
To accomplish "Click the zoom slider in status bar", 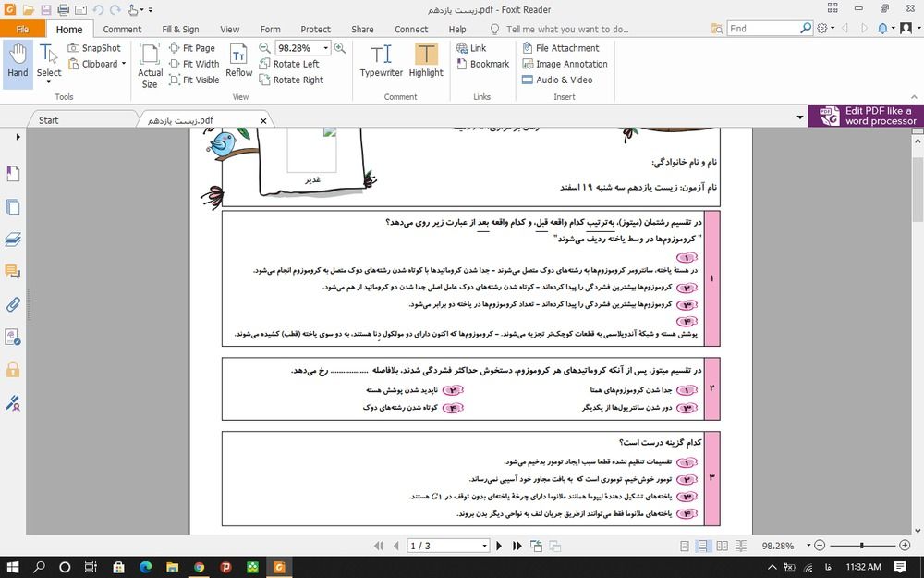I will tap(861, 547).
